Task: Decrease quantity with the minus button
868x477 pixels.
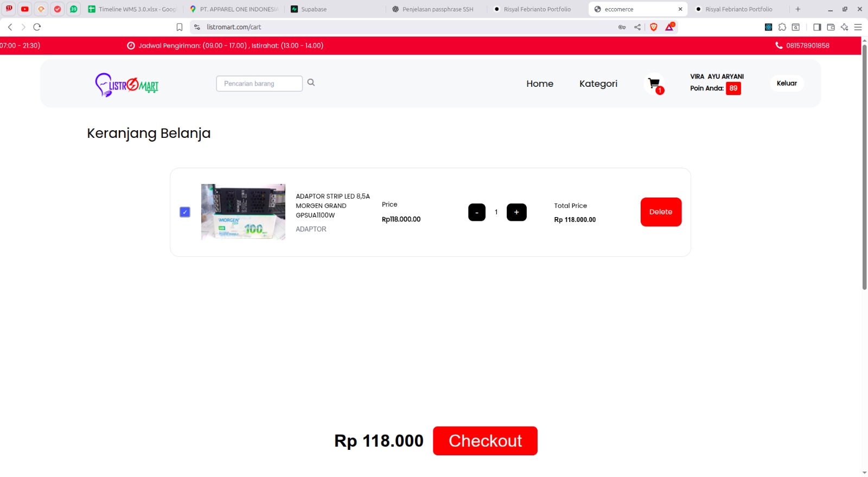Action: pyautogui.click(x=477, y=212)
